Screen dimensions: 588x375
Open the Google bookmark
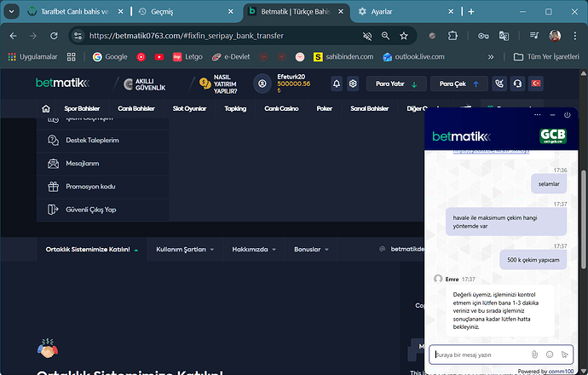click(x=110, y=56)
